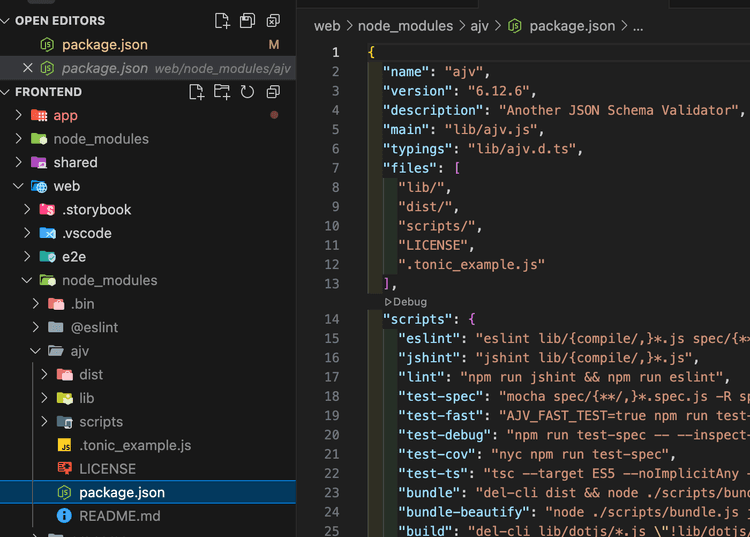This screenshot has width=750, height=537.
Task: Click New File icon in FRONTEND header
Action: point(196,92)
